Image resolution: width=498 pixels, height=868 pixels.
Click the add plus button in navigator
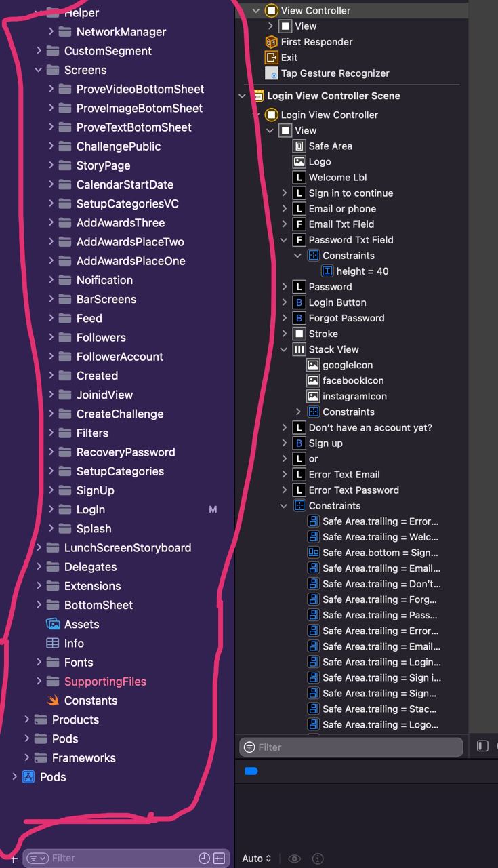pyautogui.click(x=13, y=858)
